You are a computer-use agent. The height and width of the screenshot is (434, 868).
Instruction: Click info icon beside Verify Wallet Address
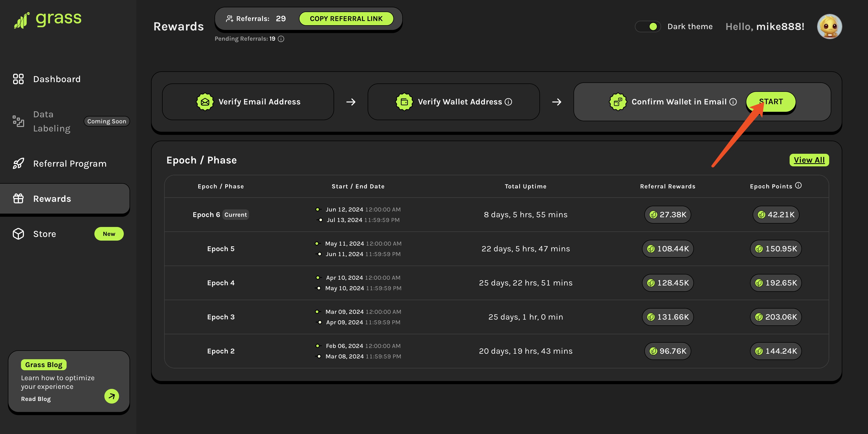(x=508, y=102)
